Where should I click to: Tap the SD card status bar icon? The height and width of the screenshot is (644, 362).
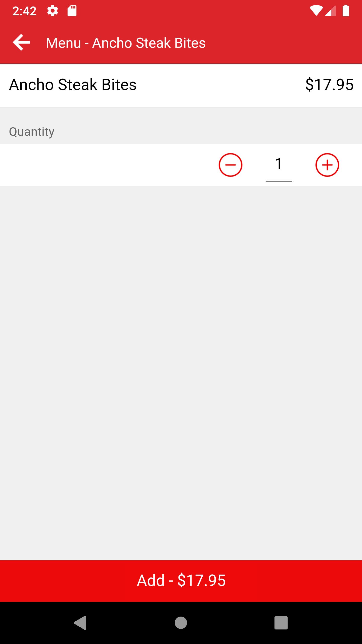point(72,11)
